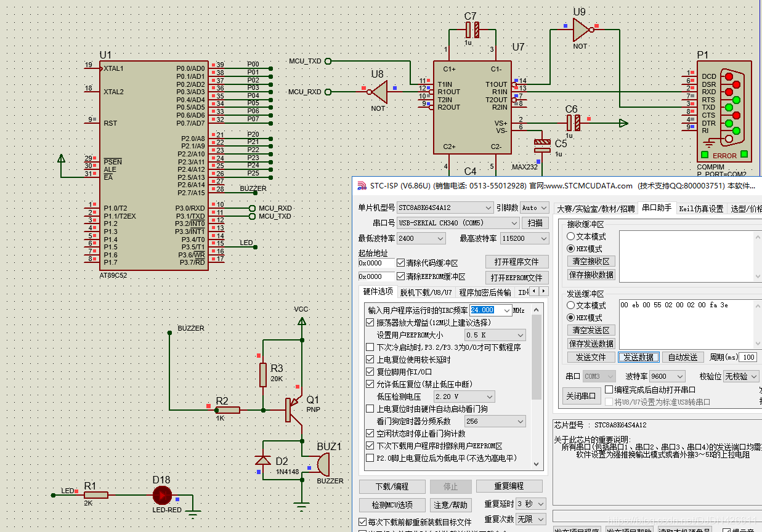This screenshot has width=762, height=532.
Task: Select the D2 1N4148 diode
Action: click(x=263, y=460)
